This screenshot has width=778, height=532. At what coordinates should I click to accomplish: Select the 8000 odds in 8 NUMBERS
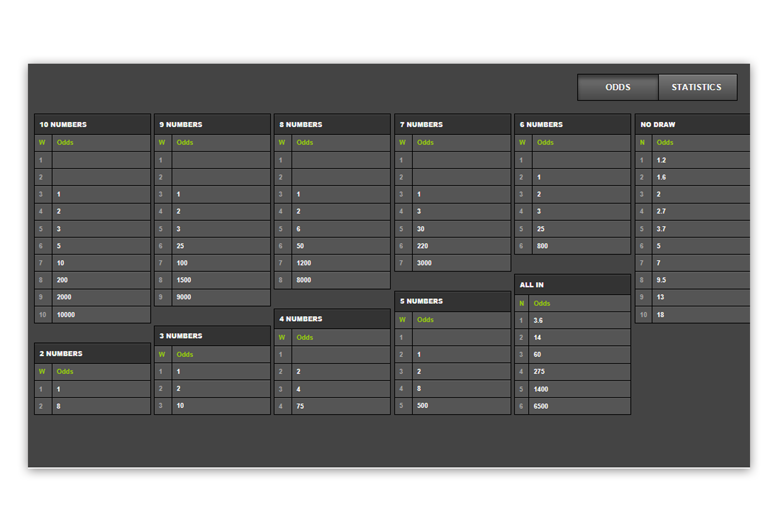pyautogui.click(x=341, y=280)
